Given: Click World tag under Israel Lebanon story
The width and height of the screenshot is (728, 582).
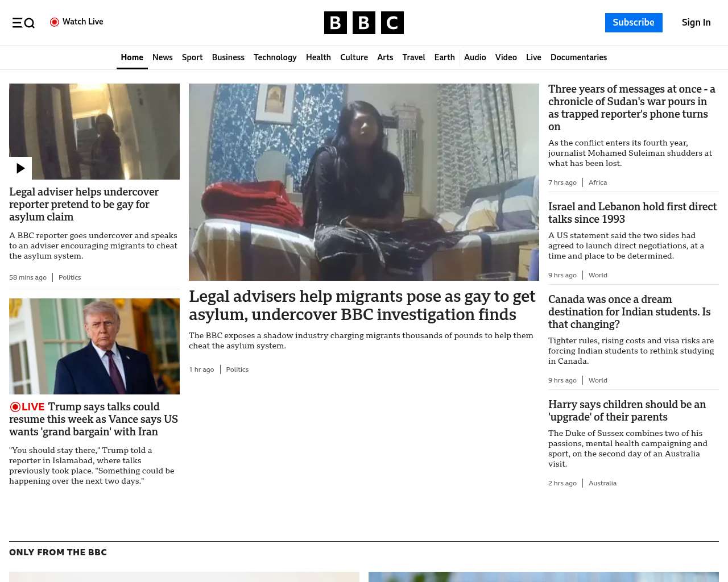Looking at the screenshot, I should click(x=598, y=275).
